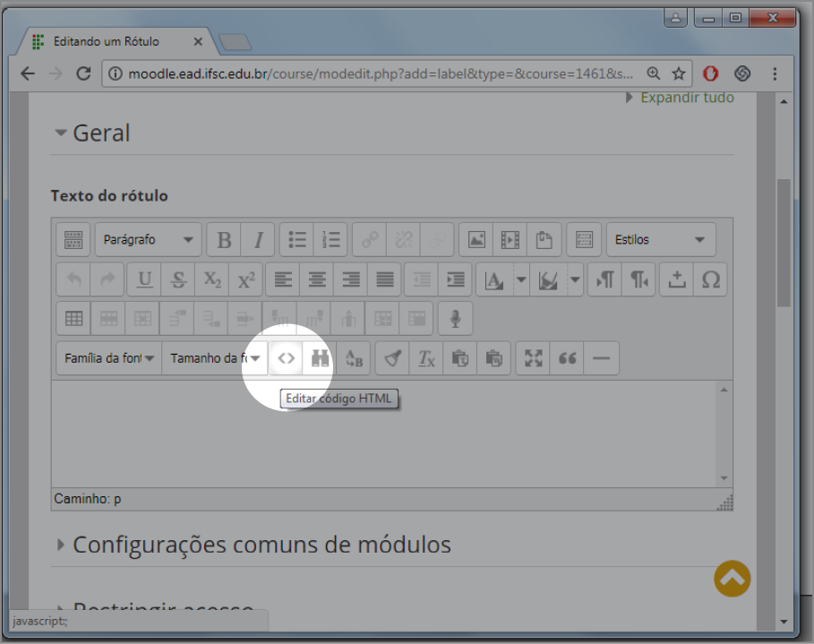Open the Chrome three-dot menu
The image size is (814, 644).
click(775, 73)
